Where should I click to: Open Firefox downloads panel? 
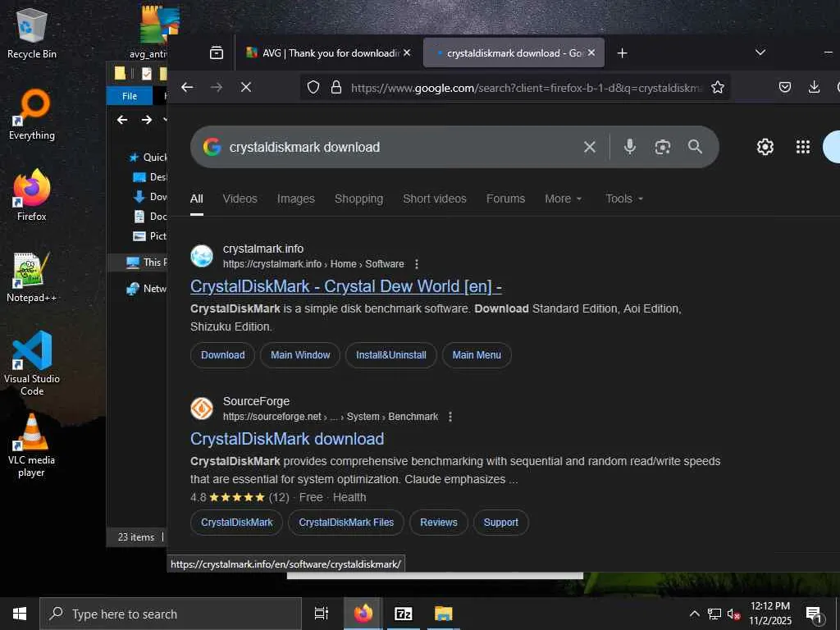click(814, 87)
